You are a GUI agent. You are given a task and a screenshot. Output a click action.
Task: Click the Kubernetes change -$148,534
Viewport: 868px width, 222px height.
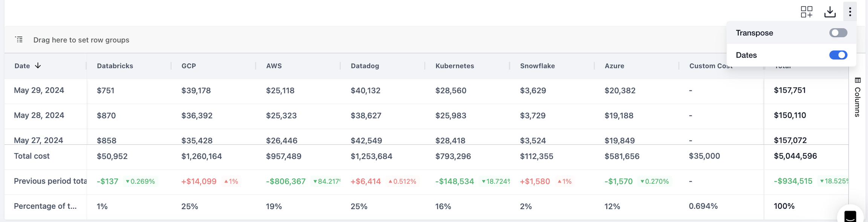[x=454, y=181]
